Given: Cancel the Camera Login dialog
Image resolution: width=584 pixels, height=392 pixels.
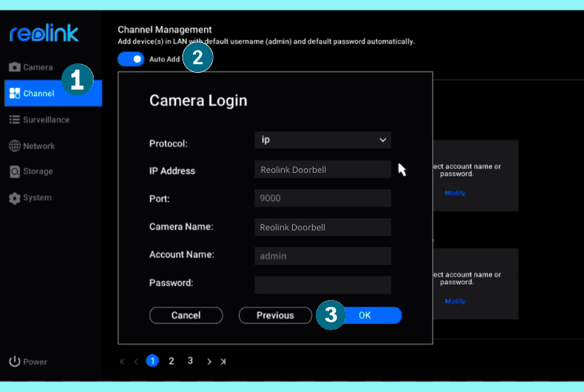Looking at the screenshot, I should [186, 315].
